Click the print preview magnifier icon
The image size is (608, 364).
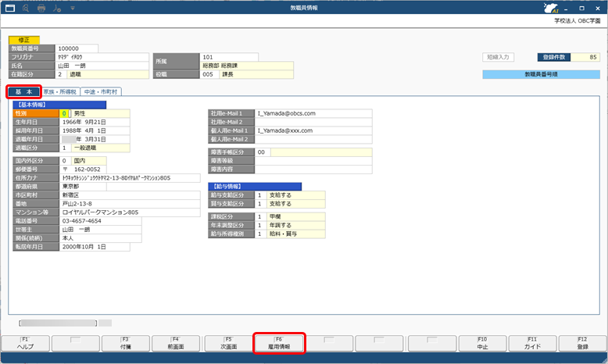click(x=27, y=8)
